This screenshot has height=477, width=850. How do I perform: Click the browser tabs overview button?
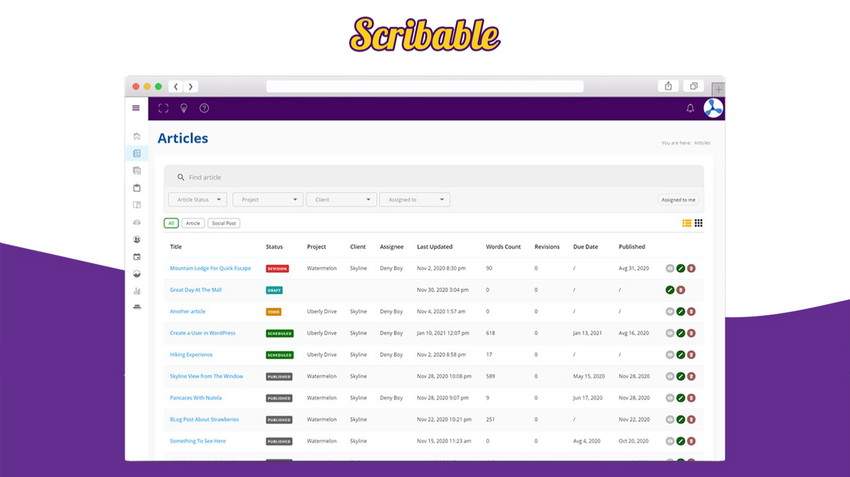[693, 86]
